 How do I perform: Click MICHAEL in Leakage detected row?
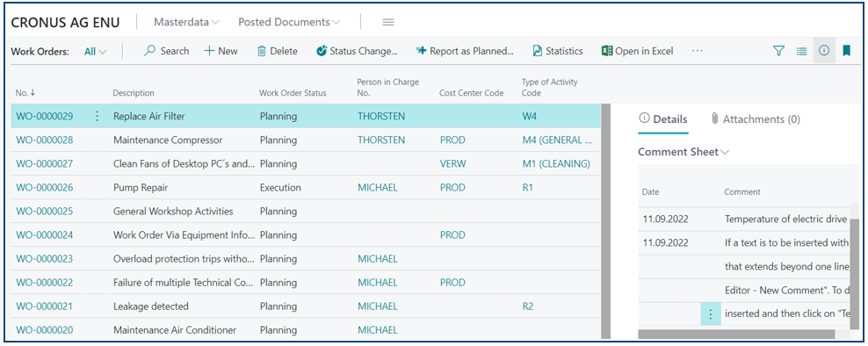(x=378, y=306)
